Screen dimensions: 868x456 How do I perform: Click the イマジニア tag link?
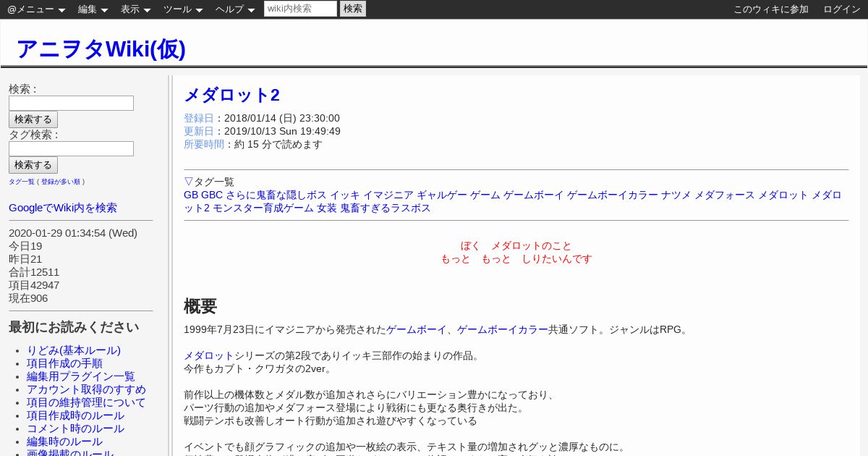[388, 195]
